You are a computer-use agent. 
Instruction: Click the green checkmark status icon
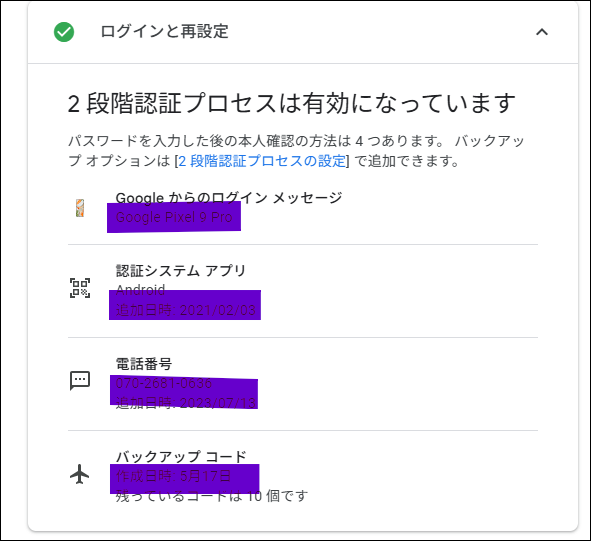click(64, 32)
